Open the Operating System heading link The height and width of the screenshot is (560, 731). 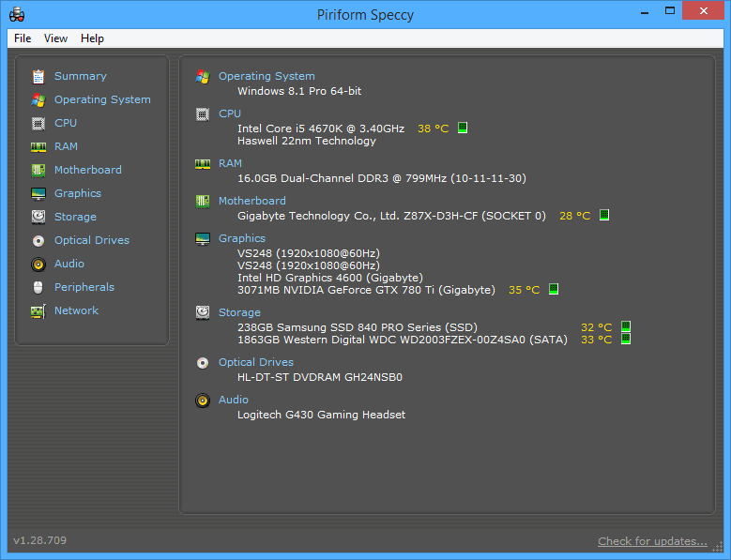click(x=267, y=76)
